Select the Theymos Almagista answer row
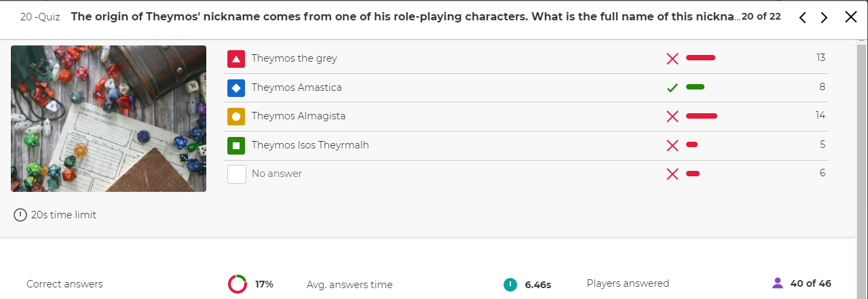The image size is (868, 299). pyautogui.click(x=526, y=117)
